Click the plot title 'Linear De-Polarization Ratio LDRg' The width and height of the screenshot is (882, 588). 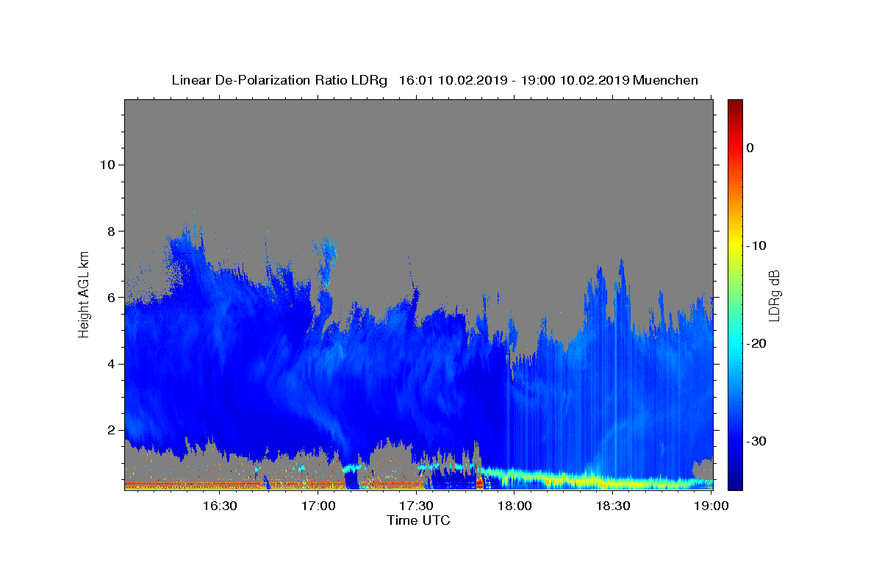[x=279, y=80]
